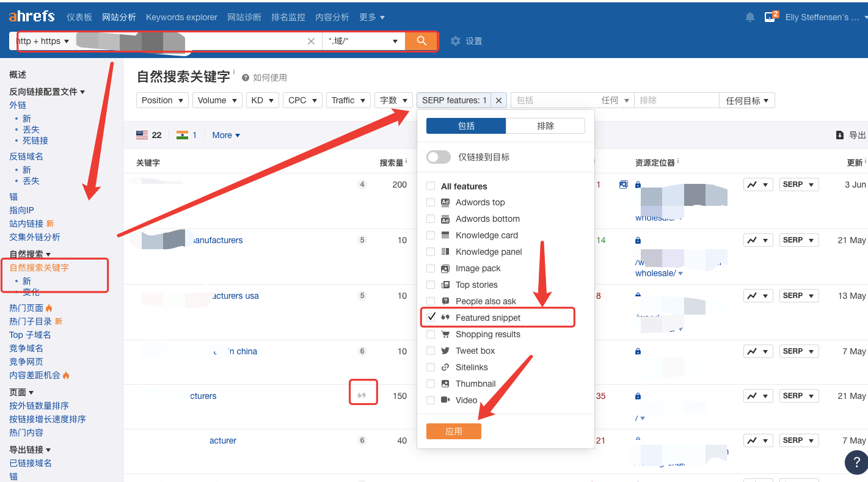Open the position chart for the 3 Jun row
Viewport: 868px width, 482px height.
[759, 184]
